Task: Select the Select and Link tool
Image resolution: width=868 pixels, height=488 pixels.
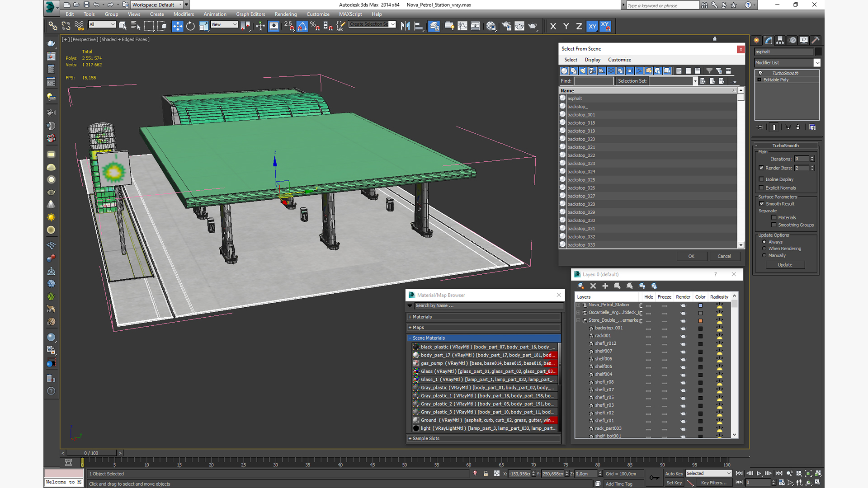Action: [x=53, y=26]
